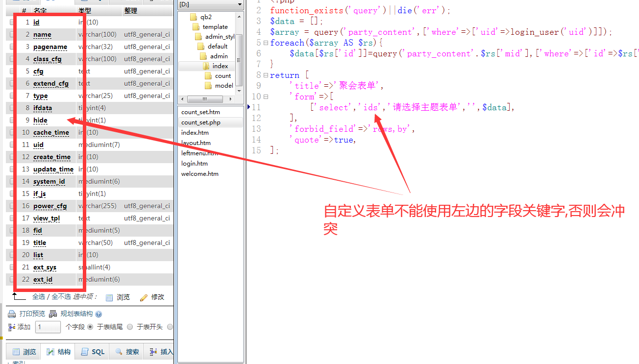Open the blue help question mark icon

98,314
